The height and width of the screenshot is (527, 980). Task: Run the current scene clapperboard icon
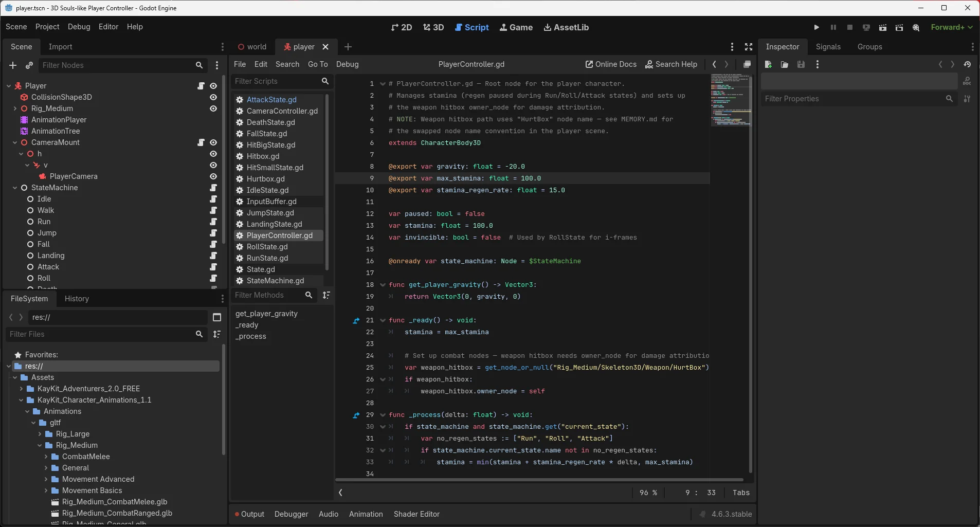pos(883,27)
